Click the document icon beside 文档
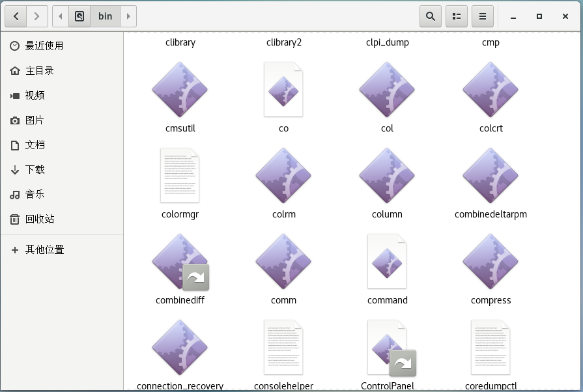Screen dimensions: 583x392 click(14, 145)
